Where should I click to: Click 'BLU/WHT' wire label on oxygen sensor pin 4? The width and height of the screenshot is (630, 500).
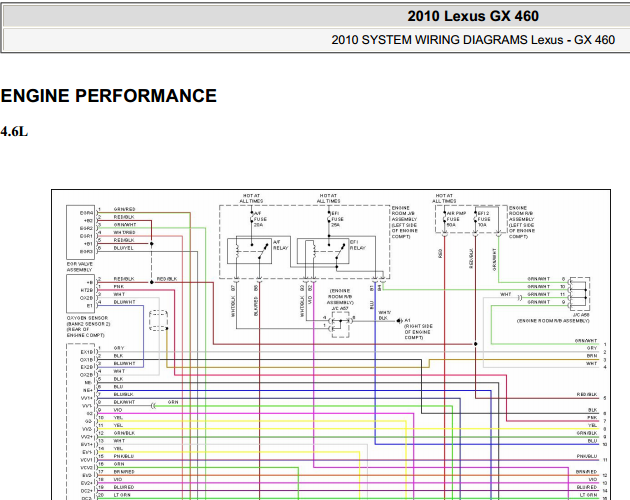[124, 302]
